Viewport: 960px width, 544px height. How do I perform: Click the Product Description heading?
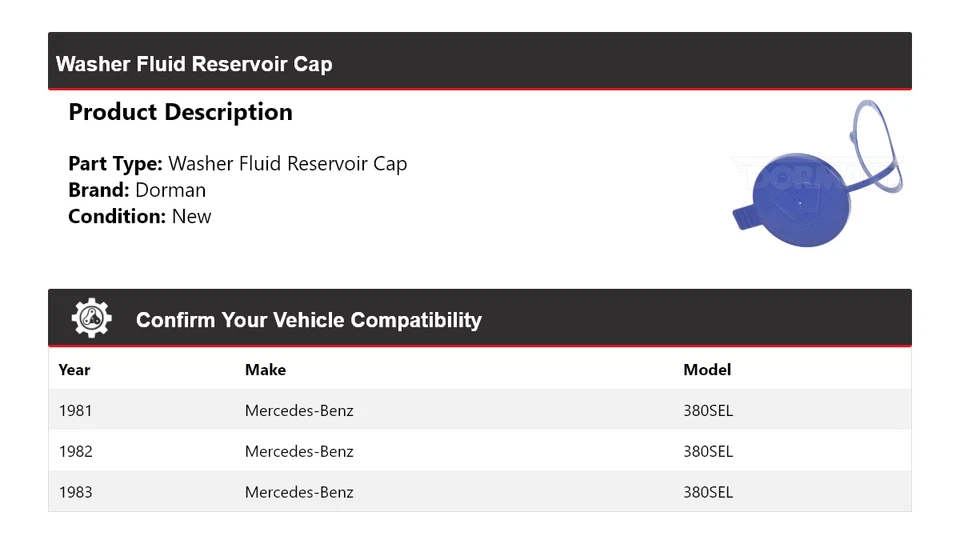180,112
